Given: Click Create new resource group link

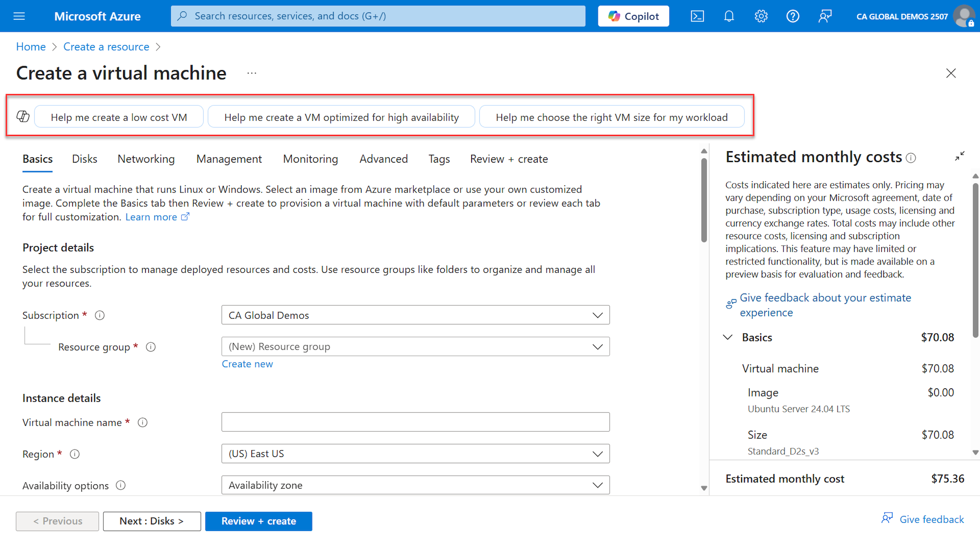Looking at the screenshot, I should 247,364.
